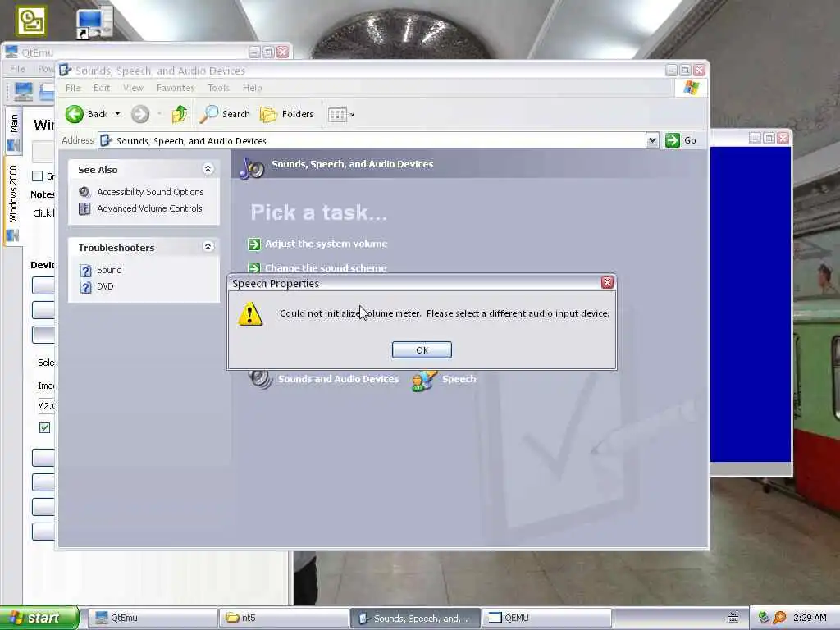This screenshot has width=840, height=630.
Task: Click the DVD troubleshooter help icon
Action: pyautogui.click(x=85, y=287)
